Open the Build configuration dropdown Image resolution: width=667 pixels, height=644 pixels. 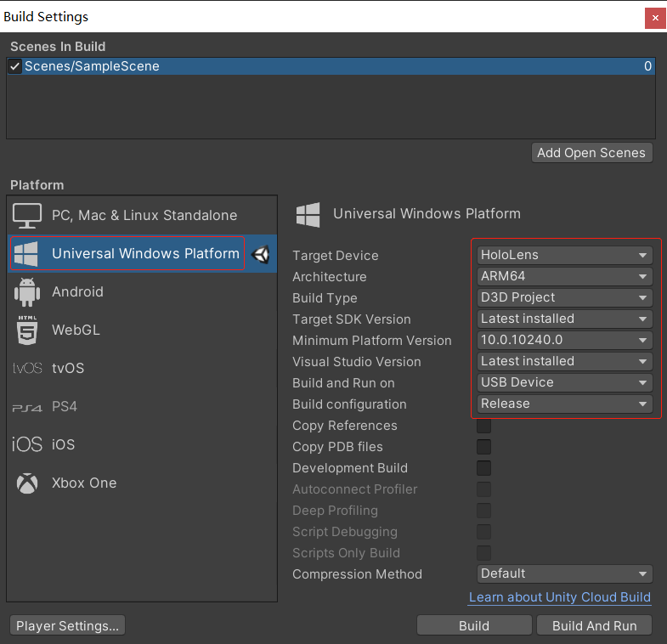(x=564, y=404)
